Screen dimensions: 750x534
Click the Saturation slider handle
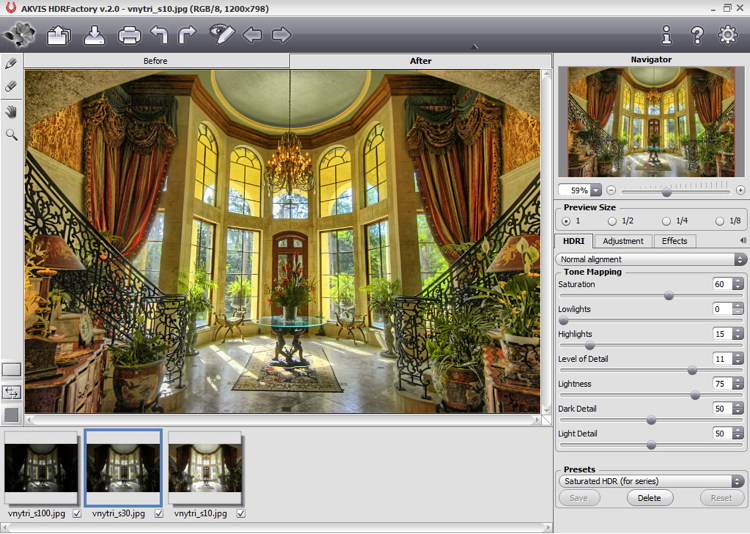point(668,296)
